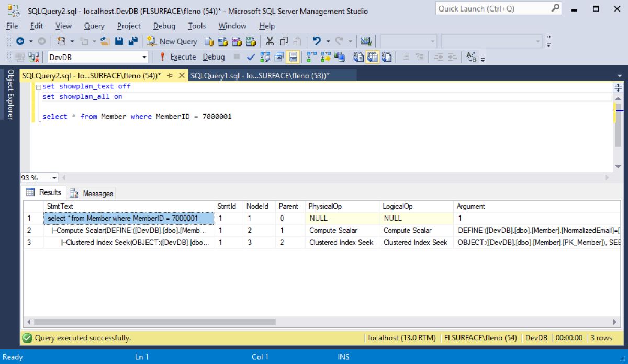Click the Specify Values for Template Parameters icon

point(470,57)
